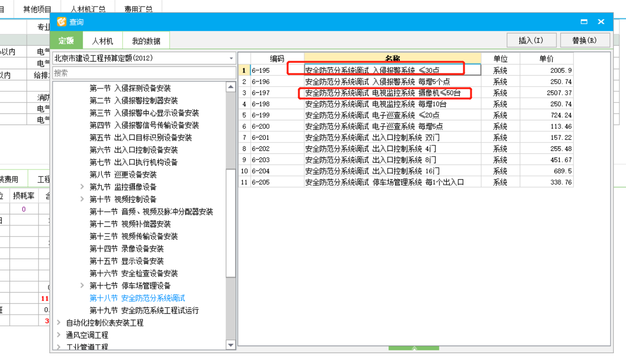Select 第十八节 安全防范分系统调试

(137, 298)
